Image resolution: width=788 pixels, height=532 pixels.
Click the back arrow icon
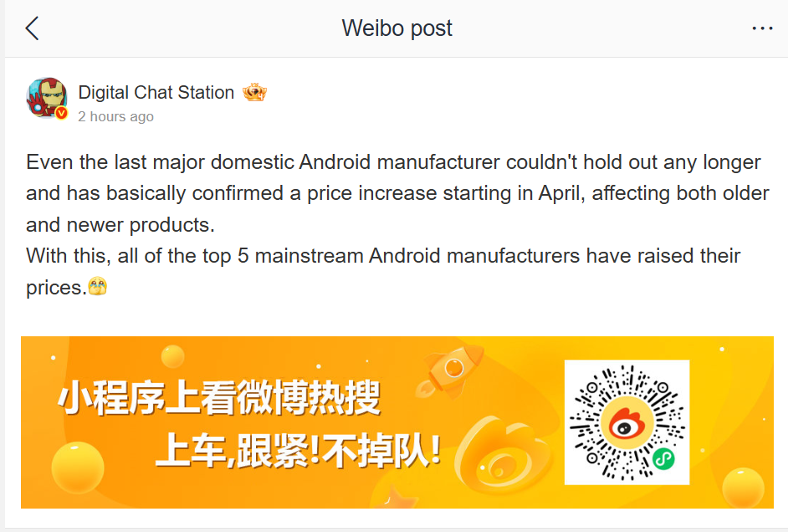[x=30, y=28]
